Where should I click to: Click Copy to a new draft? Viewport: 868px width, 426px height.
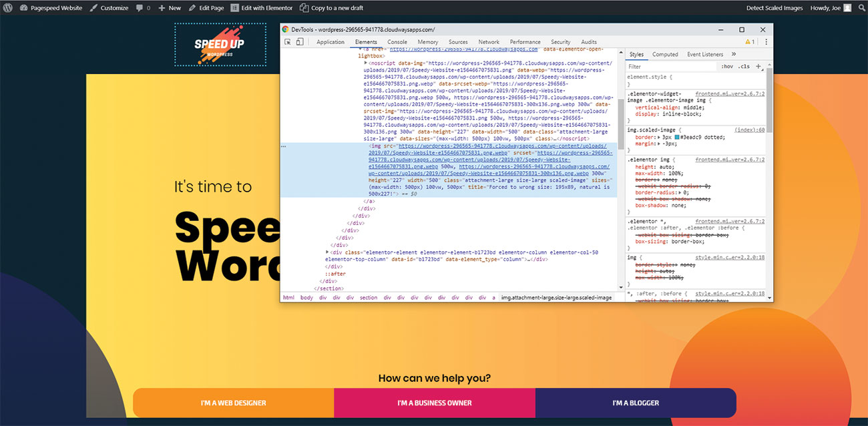coord(332,8)
